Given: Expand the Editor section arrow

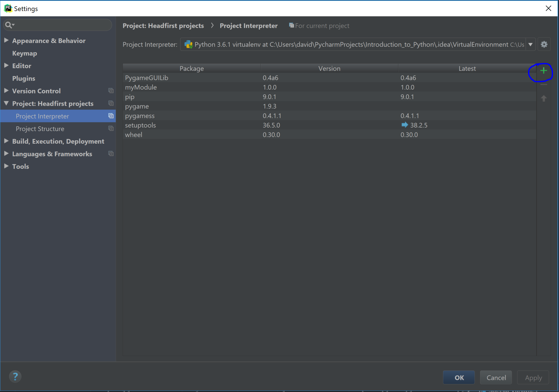Looking at the screenshot, I should [6, 65].
